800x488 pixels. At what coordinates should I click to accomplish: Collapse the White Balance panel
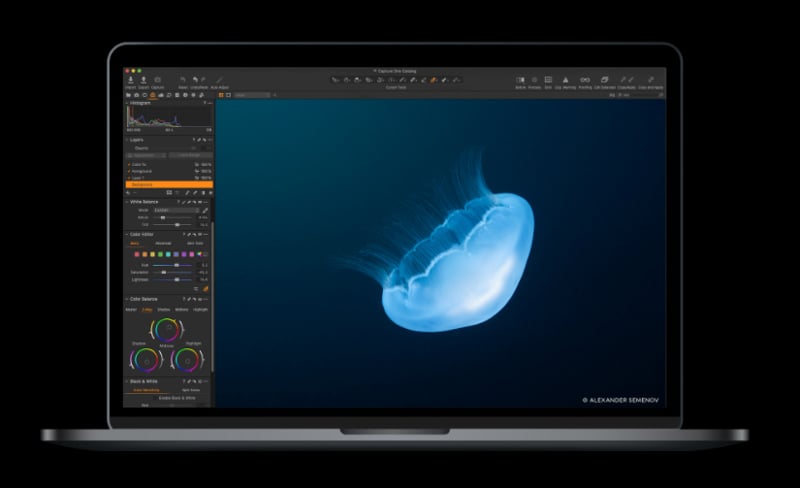127,202
